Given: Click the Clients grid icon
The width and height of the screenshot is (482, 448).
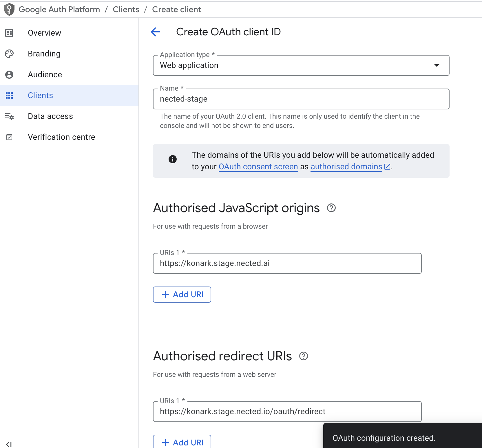Looking at the screenshot, I should pyautogui.click(x=9, y=96).
